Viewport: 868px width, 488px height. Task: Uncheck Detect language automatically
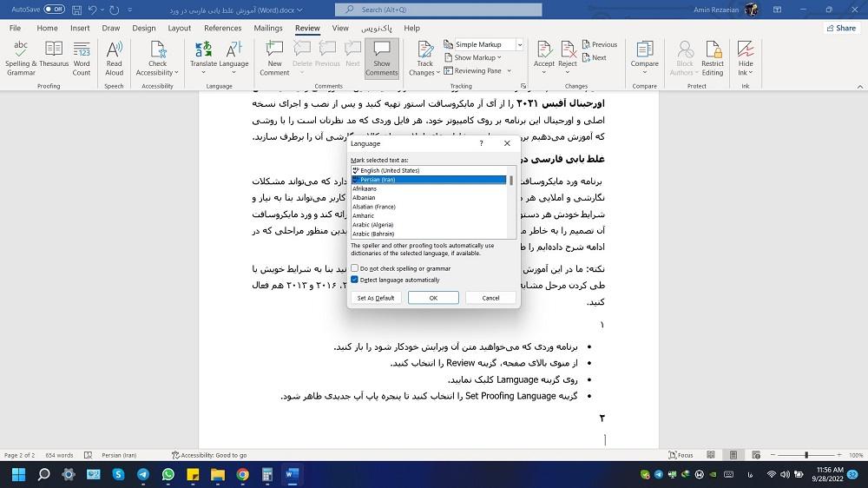354,280
